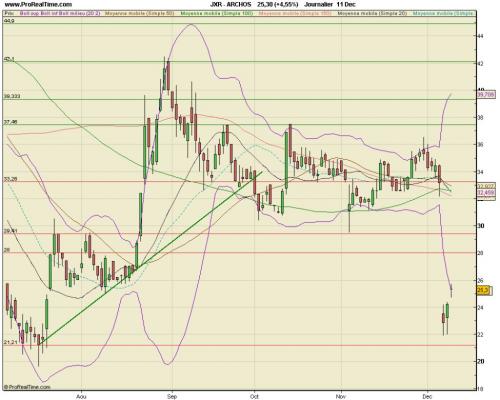Select the thick green rising trendline
This screenshot has width=500, height=400.
pos(151,258)
